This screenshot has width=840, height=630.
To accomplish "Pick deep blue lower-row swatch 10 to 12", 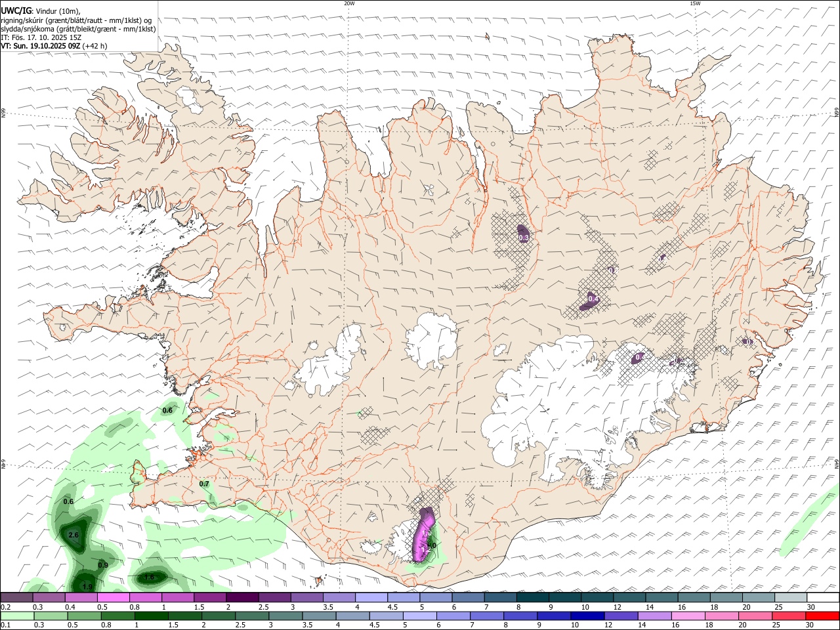I will (587, 616).
